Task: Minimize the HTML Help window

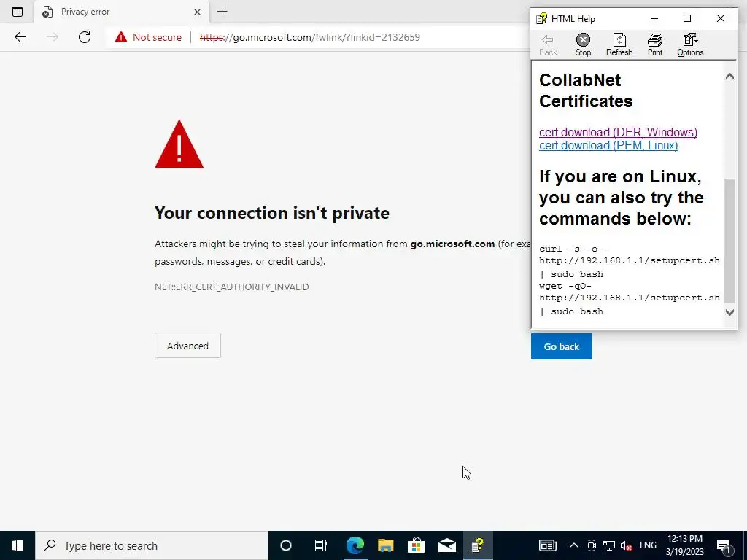Action: tap(654, 18)
